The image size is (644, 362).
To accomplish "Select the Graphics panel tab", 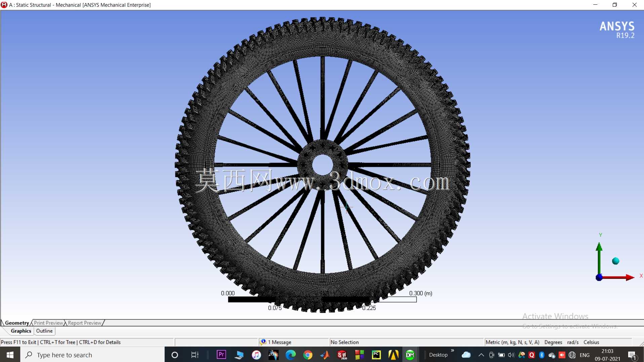I will 21,331.
